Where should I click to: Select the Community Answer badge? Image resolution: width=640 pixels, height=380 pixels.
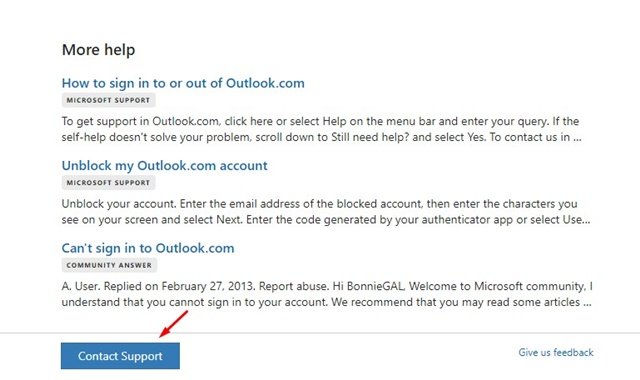click(109, 265)
